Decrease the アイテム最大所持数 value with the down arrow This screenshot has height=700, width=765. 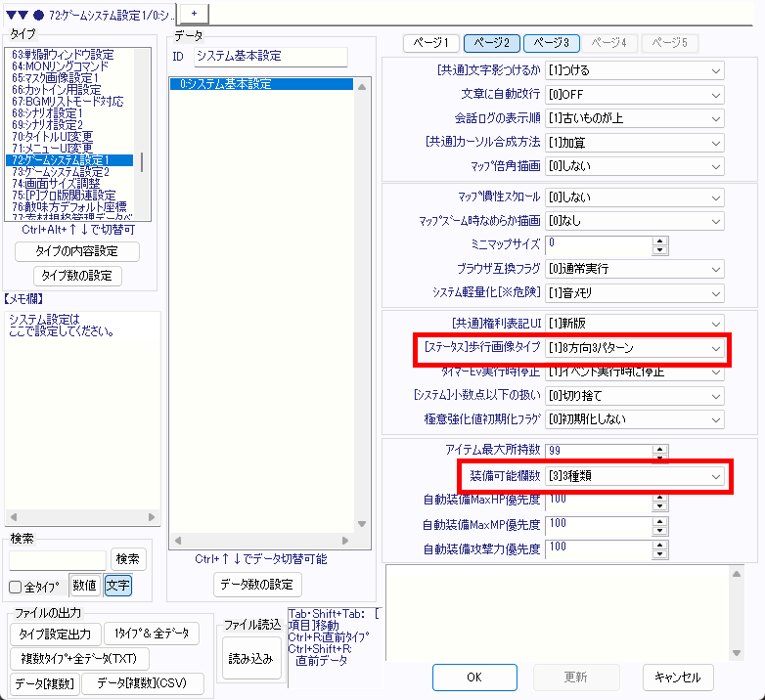tap(660, 456)
